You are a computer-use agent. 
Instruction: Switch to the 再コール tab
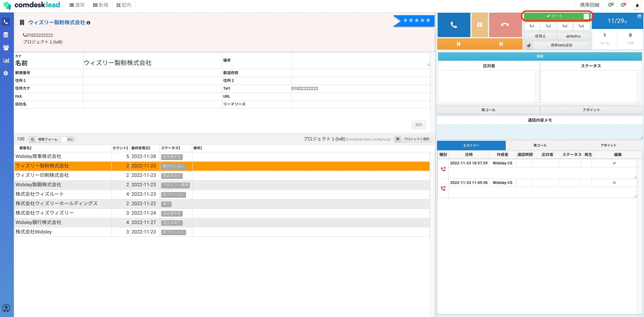tap(540, 145)
